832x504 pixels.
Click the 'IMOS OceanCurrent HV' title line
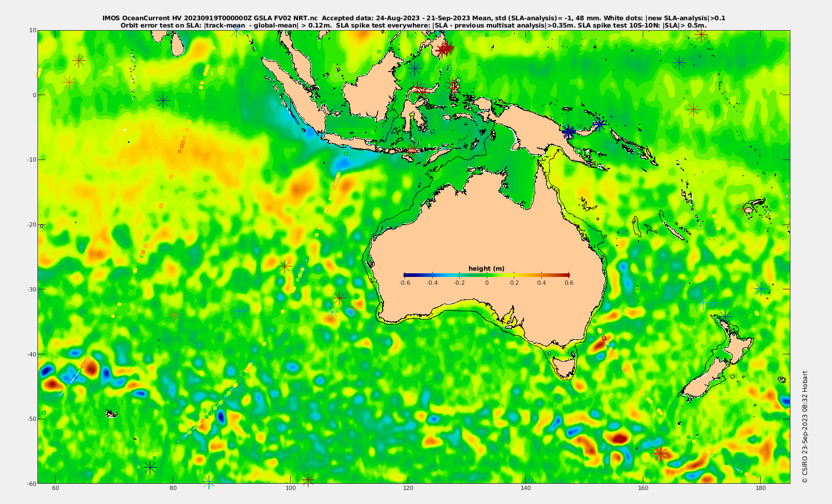click(414, 18)
